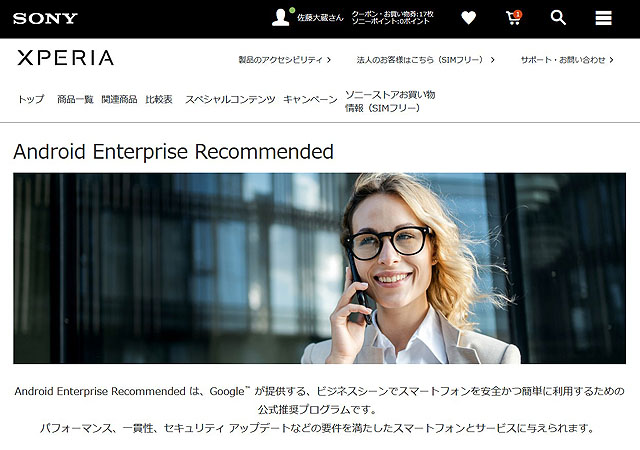Image resolution: width=640 pixels, height=450 pixels.
Task: Select the トップ menu item
Action: point(31,99)
